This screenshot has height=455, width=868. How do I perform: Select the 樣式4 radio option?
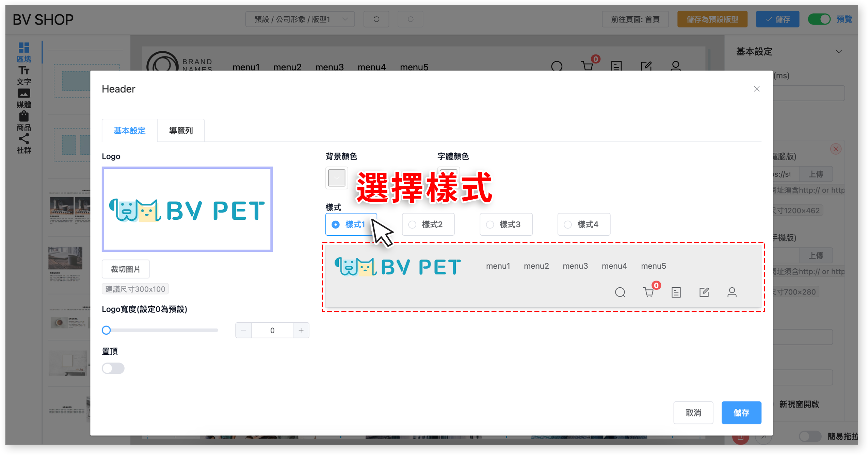point(583,224)
